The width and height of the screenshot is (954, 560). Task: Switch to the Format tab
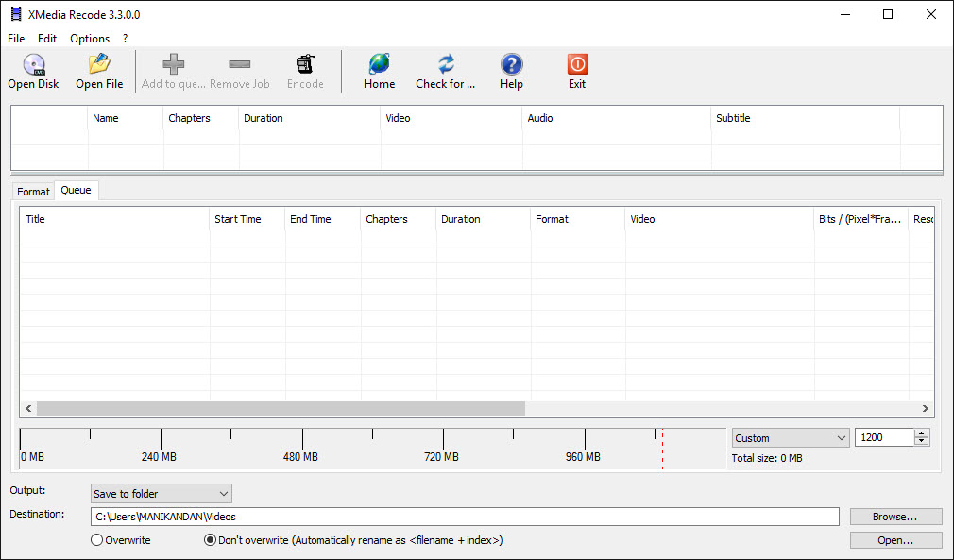(33, 192)
